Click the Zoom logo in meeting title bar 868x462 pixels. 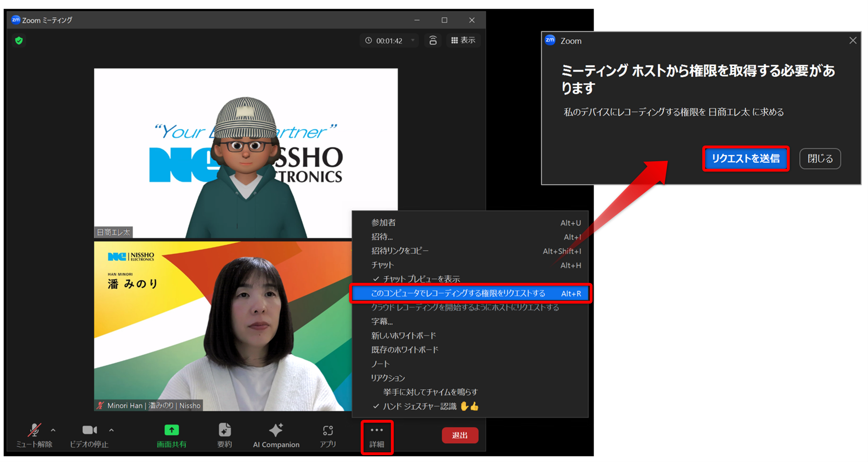click(16, 20)
